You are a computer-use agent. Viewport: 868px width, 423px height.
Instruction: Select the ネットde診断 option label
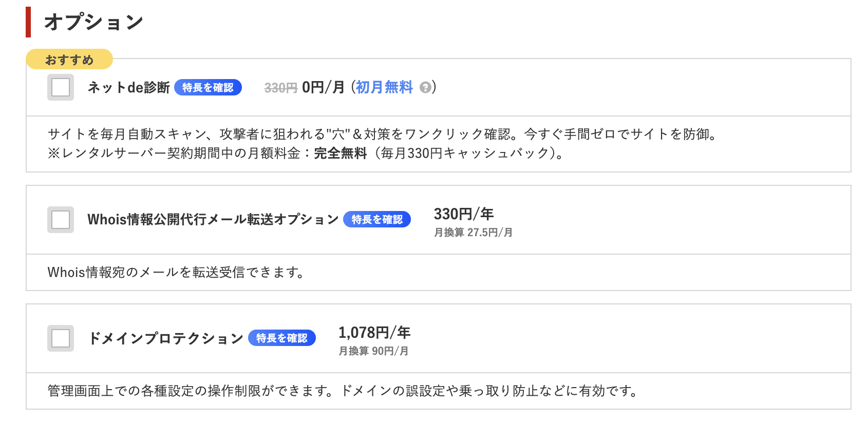[128, 88]
